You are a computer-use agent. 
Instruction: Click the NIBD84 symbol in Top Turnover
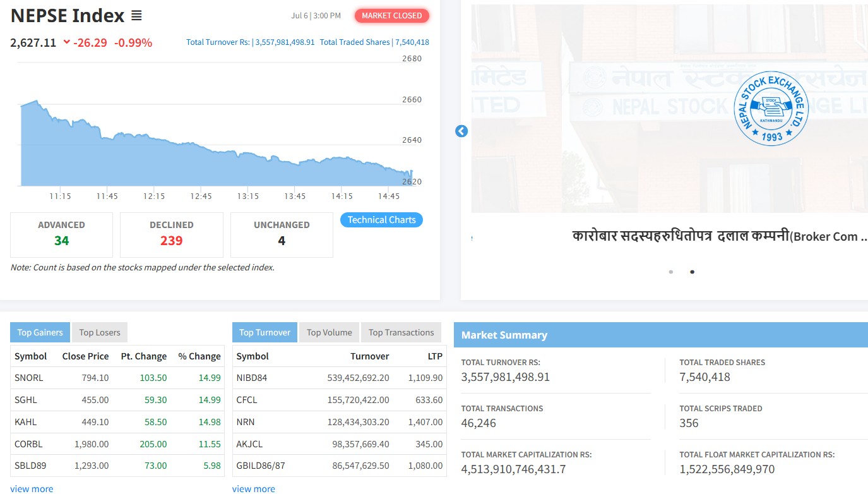[252, 378]
